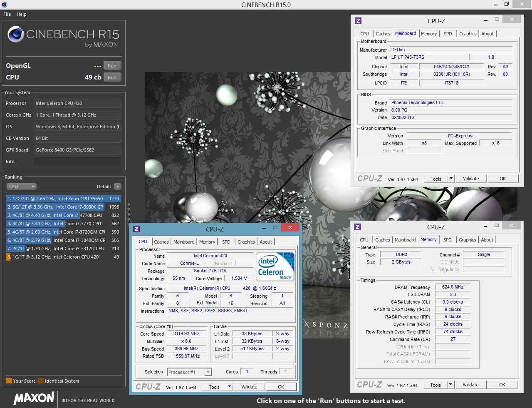Screen dimensions: 532x408
Task: Open CPU tab in Mainboard CPU-Z window
Action: [x=365, y=34]
